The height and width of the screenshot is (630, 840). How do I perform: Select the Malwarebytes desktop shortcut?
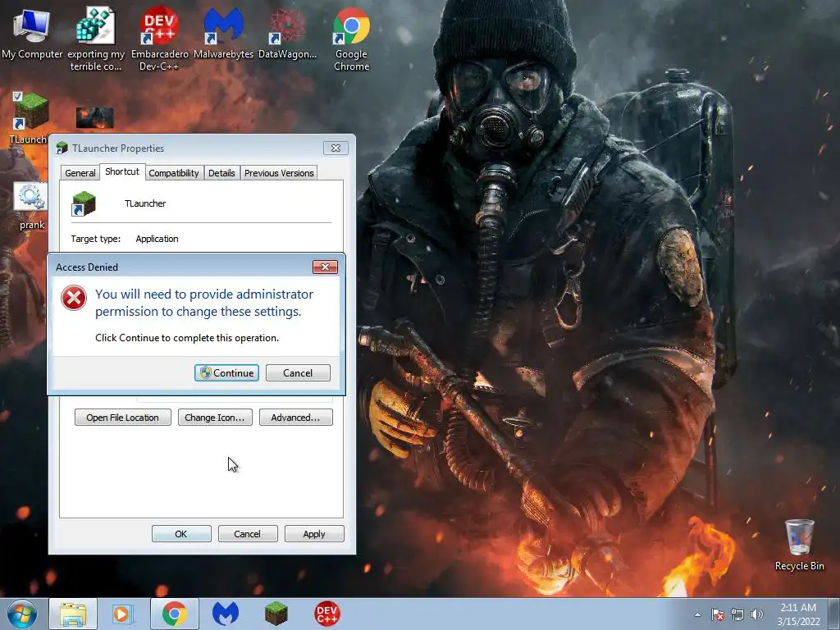(223, 33)
